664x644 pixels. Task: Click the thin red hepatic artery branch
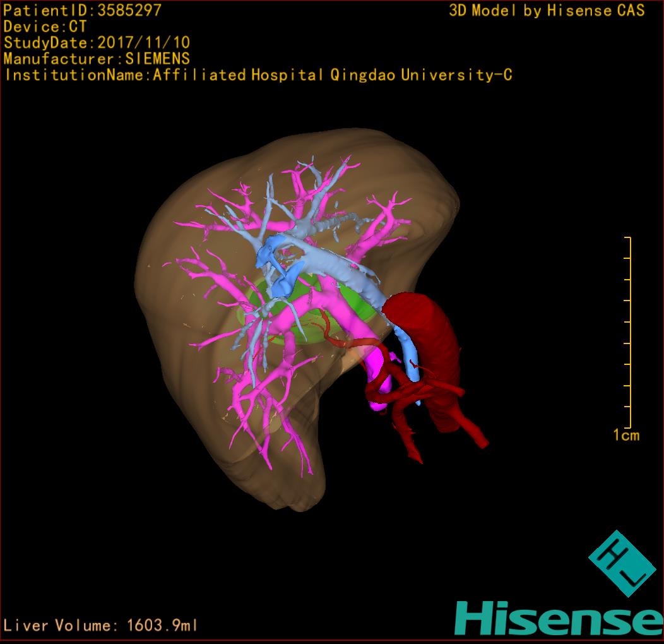point(341,340)
